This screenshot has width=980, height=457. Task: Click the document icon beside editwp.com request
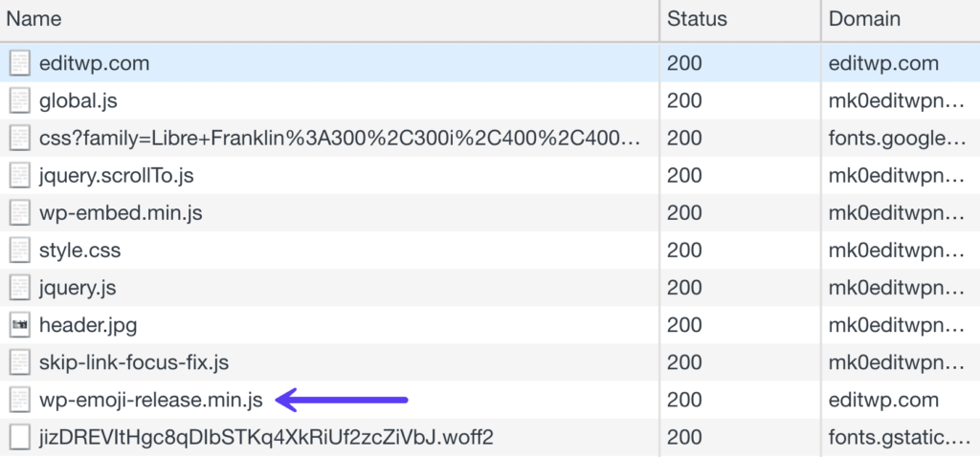coord(20,63)
